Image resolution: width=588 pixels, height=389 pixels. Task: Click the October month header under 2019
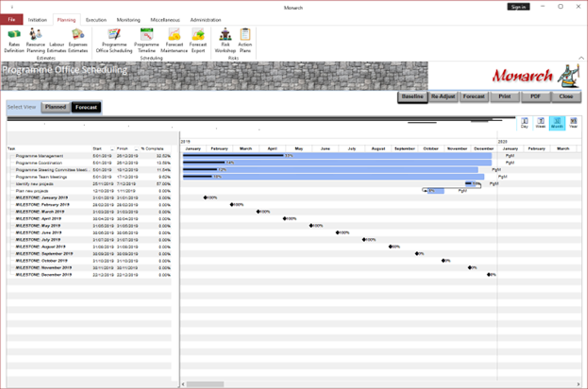pyautogui.click(x=431, y=149)
